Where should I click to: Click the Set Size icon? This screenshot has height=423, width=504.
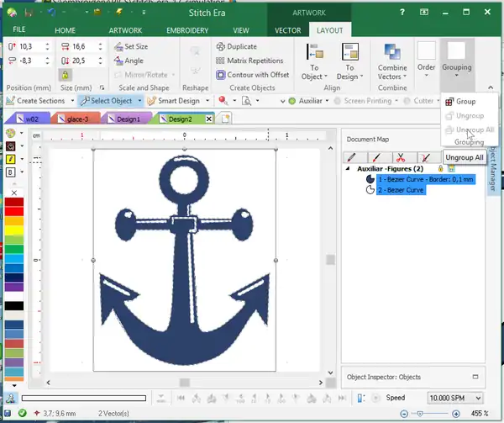118,47
